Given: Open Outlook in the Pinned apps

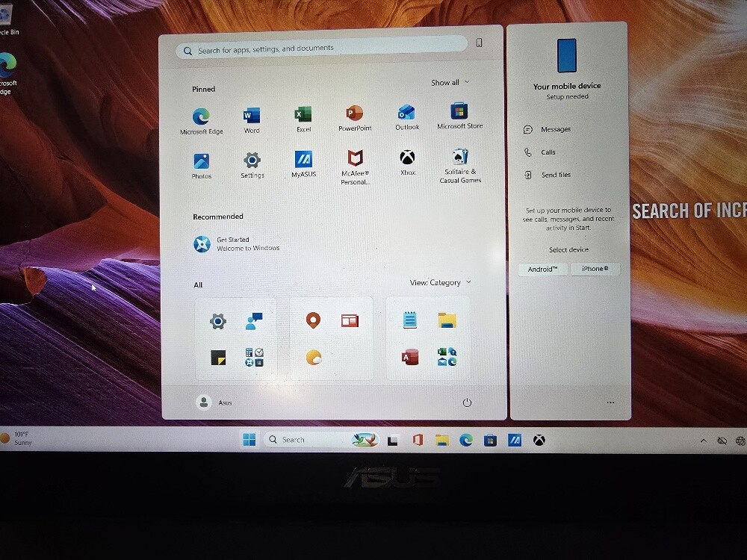Looking at the screenshot, I should [x=407, y=117].
